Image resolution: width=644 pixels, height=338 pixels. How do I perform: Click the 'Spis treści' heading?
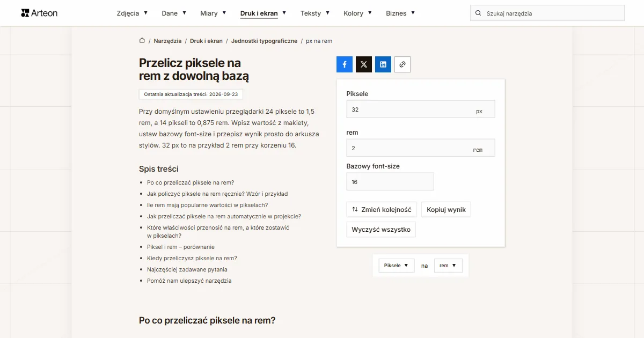click(158, 168)
